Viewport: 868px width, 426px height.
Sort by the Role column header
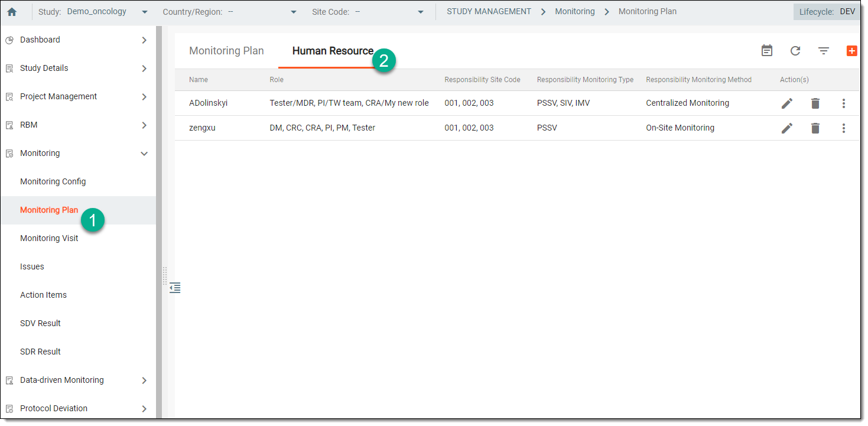pos(277,80)
